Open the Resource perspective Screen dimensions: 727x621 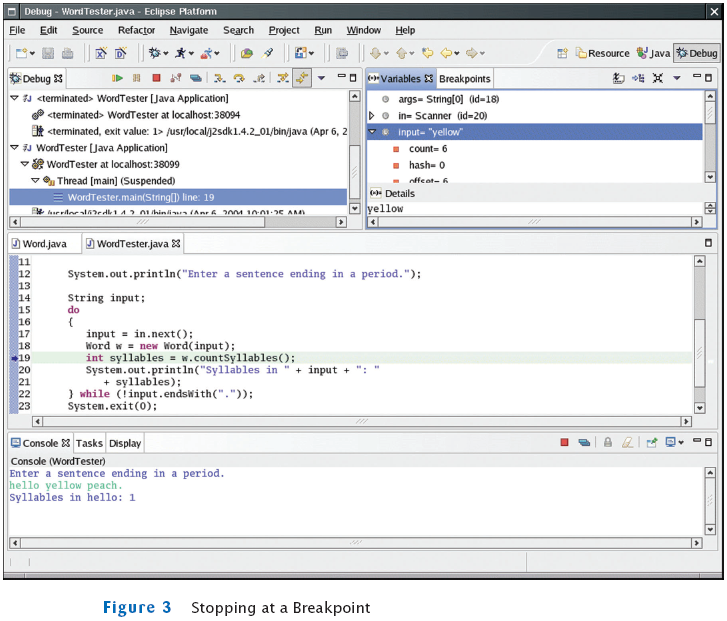[600, 54]
